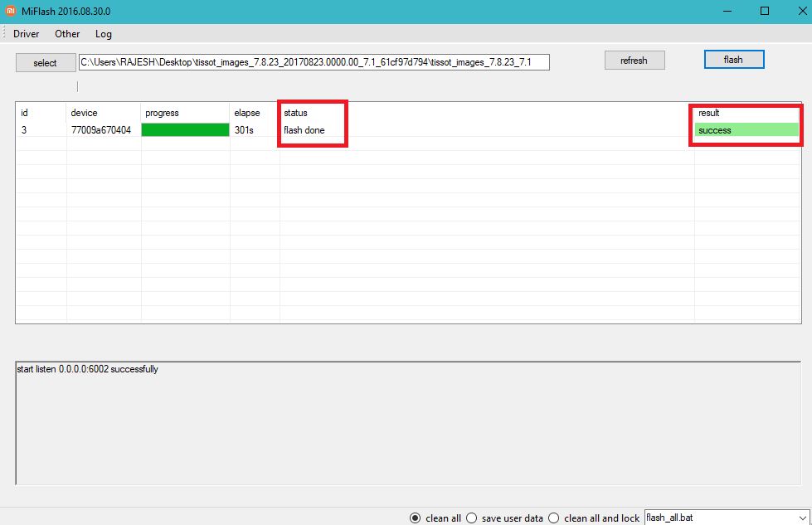Click the select button to choose ROM folder

(46, 63)
